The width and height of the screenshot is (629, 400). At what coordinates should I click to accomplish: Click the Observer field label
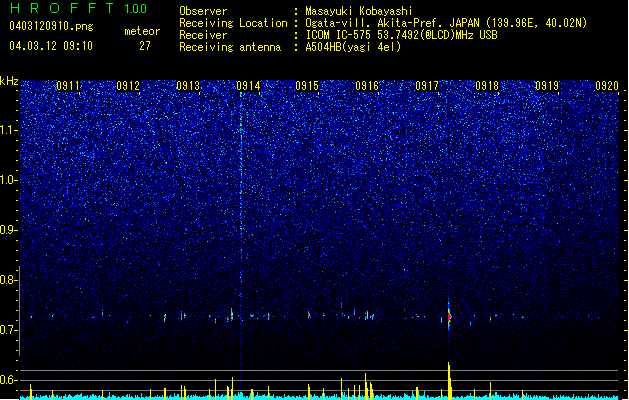[203, 11]
